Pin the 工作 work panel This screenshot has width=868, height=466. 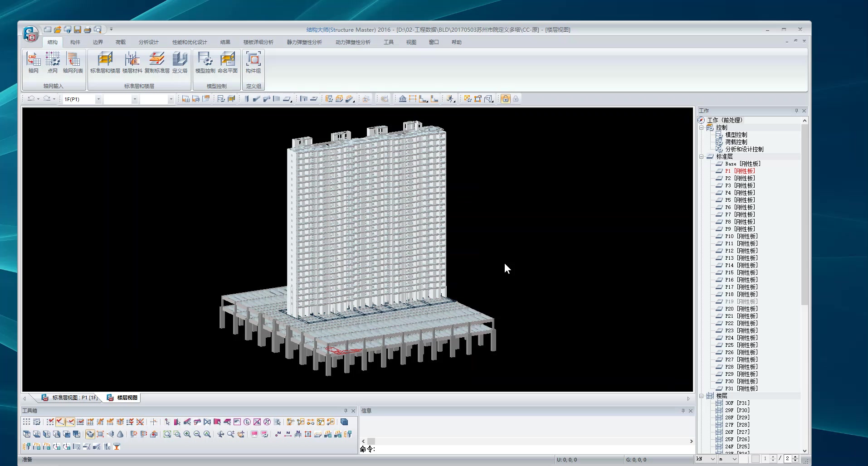tap(796, 111)
